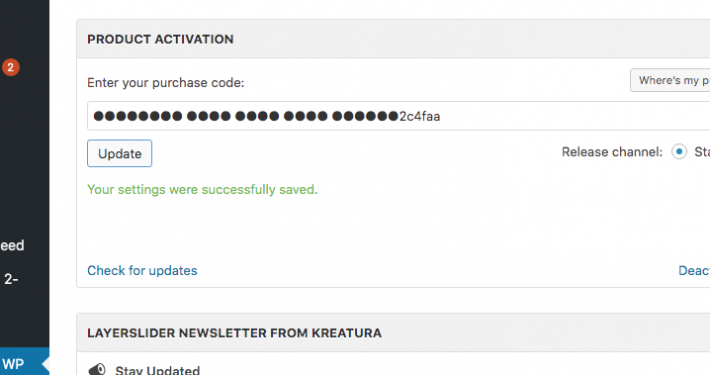Screen dimensions: 710x375
Task: Click the visible "2c4faa" ending of the code
Action: click(419, 116)
